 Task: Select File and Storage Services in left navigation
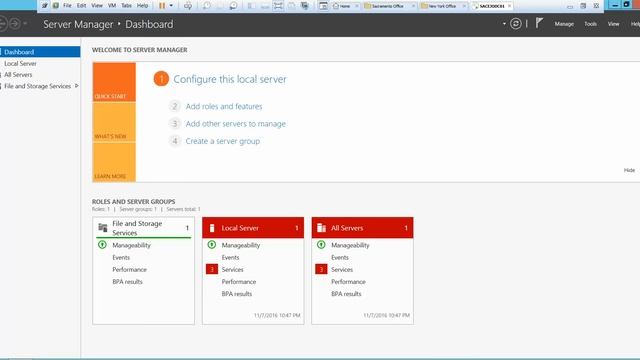coord(37,86)
